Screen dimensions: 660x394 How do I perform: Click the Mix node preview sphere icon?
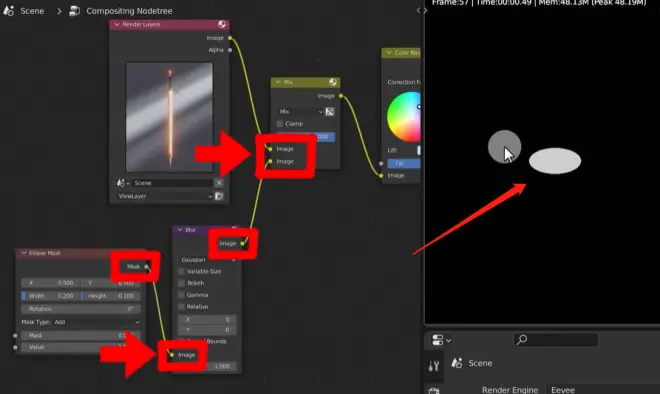(333, 82)
